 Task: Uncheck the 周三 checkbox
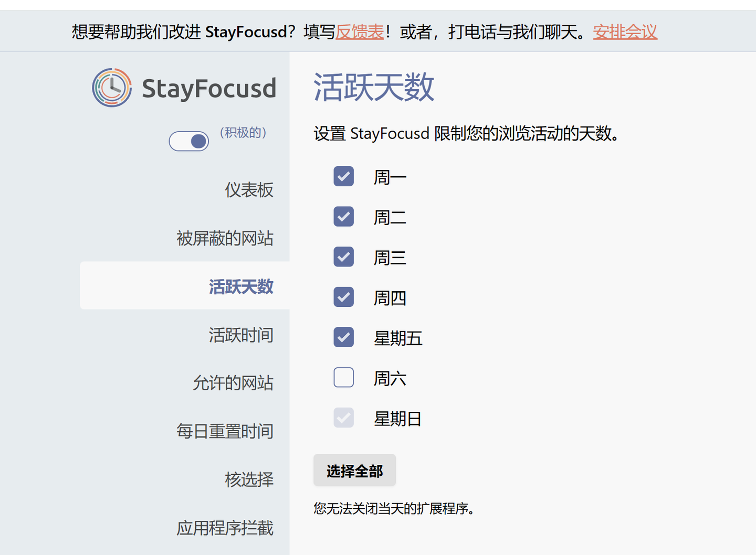click(x=344, y=257)
